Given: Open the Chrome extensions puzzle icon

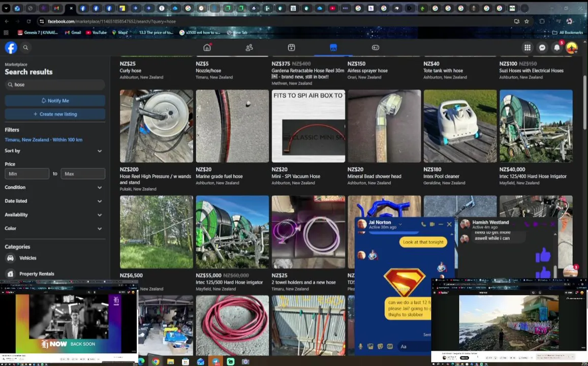Looking at the screenshot, I should click(x=542, y=21).
